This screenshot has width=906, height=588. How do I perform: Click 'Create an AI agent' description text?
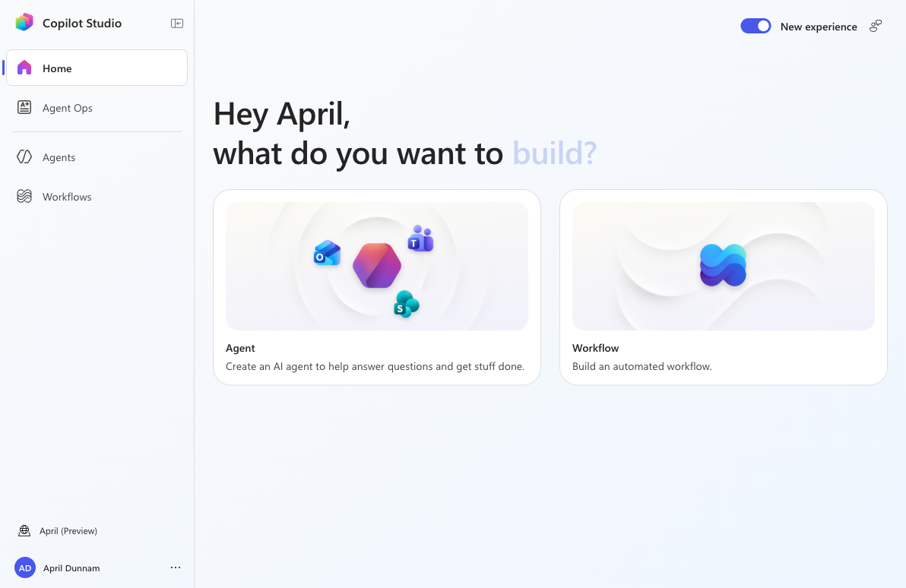375,366
